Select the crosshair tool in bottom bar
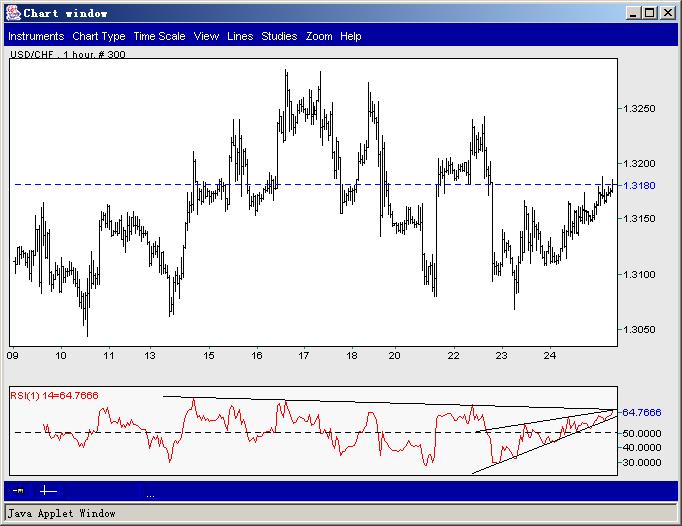Viewport: 682px width, 526px height. click(x=48, y=491)
